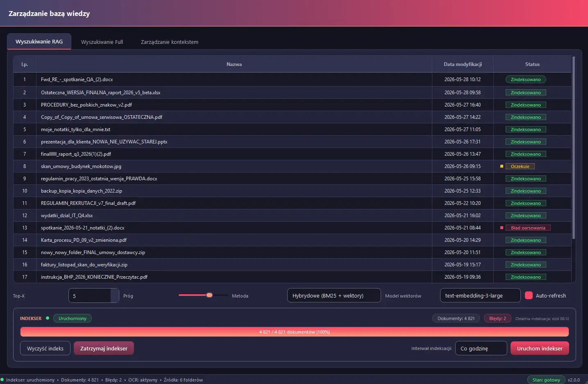
Task: Expand the Interwał indeksacji dropdown
Action: (481, 348)
